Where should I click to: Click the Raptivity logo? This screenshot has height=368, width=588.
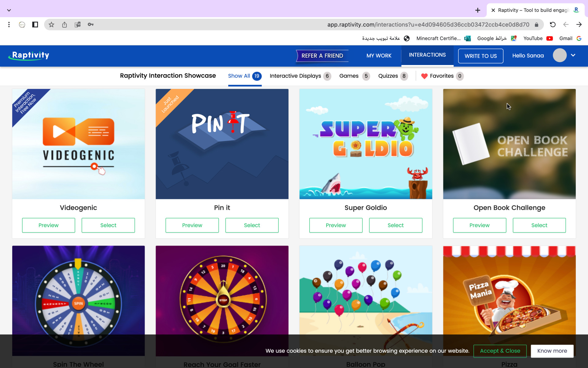[x=29, y=56]
